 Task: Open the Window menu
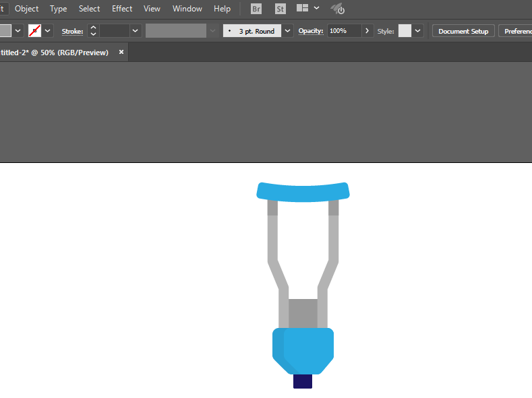pos(187,9)
